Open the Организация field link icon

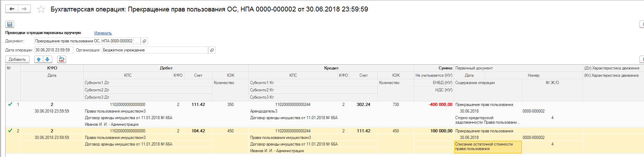click(212, 50)
